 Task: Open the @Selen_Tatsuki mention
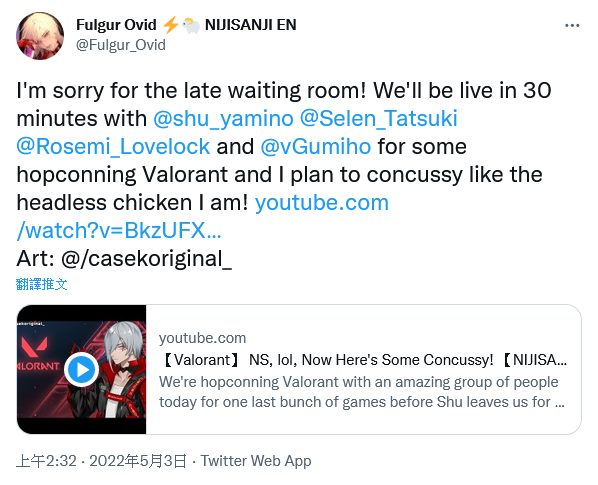tap(379, 118)
